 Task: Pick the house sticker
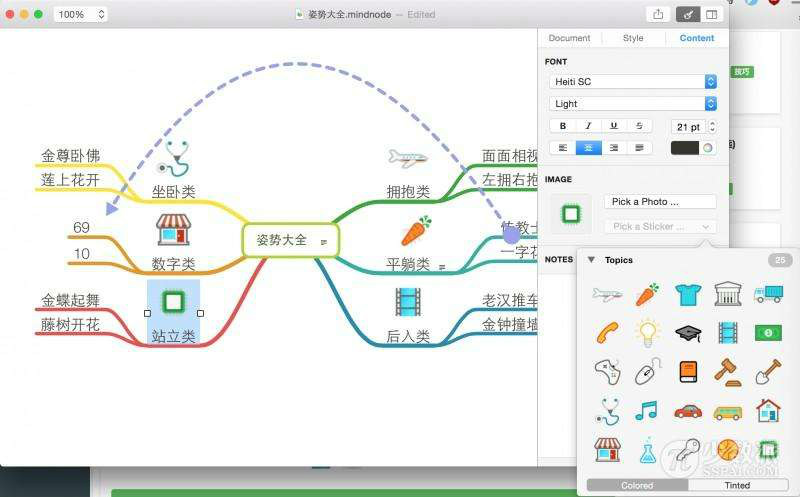(x=768, y=411)
